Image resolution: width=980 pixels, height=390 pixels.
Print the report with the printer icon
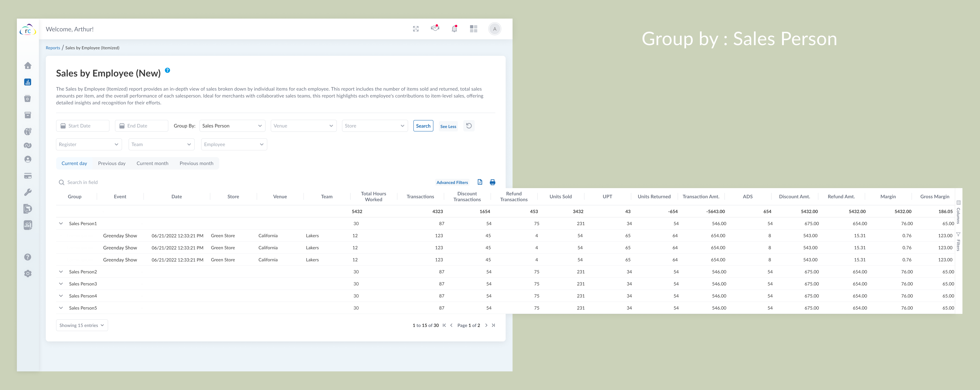493,182
